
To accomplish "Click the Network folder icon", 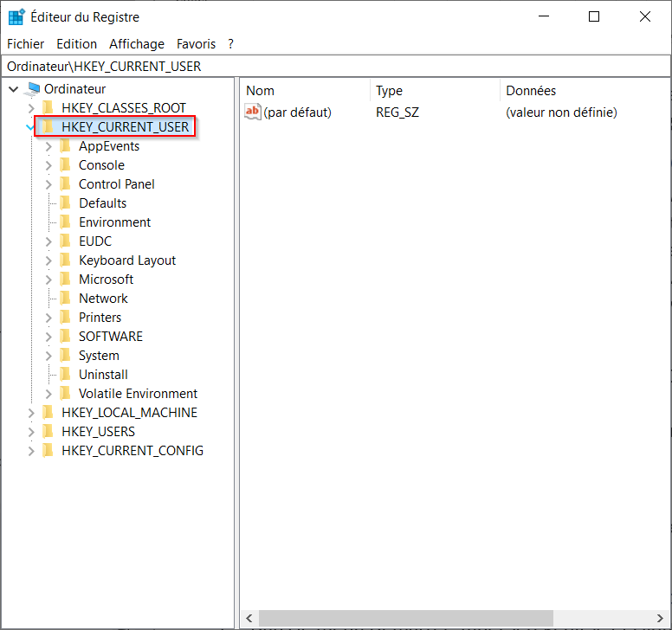I will 65,298.
